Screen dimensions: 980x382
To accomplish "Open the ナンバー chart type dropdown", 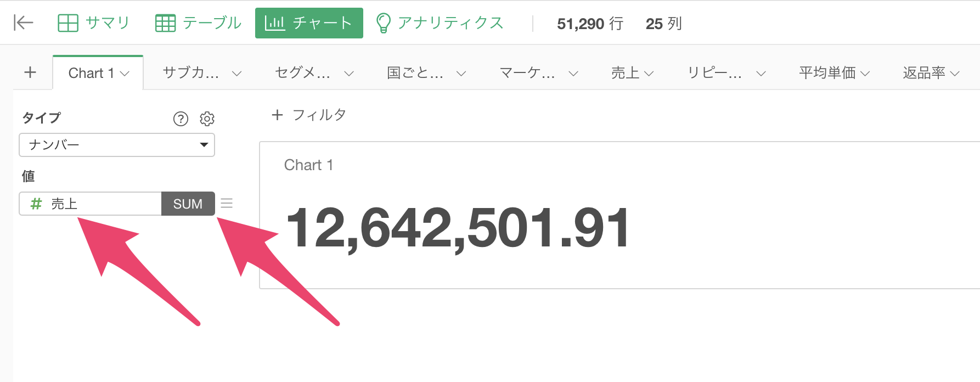I will click(117, 145).
